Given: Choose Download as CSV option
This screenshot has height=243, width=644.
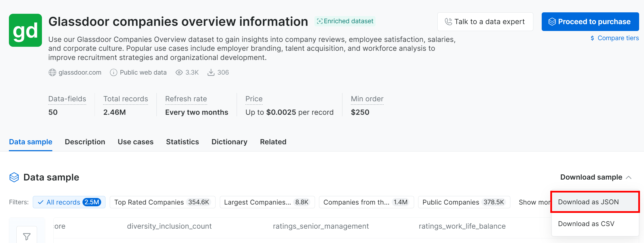Looking at the screenshot, I should pyautogui.click(x=595, y=224).
